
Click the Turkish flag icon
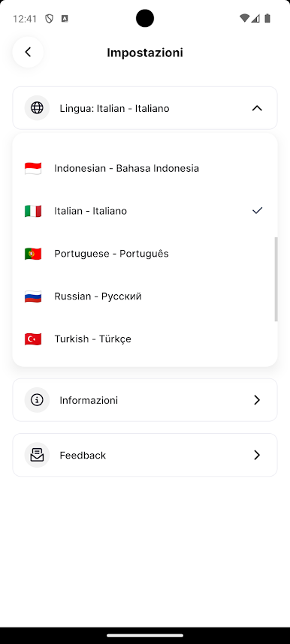pyautogui.click(x=33, y=339)
